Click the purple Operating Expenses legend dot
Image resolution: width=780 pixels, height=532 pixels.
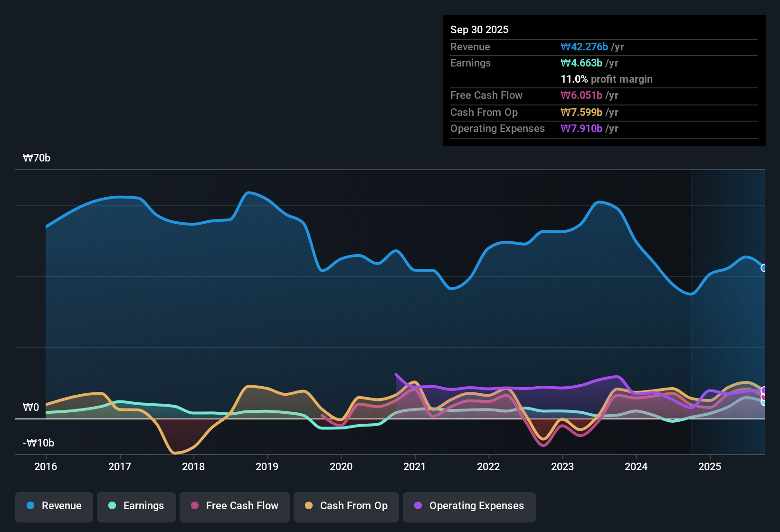point(418,506)
